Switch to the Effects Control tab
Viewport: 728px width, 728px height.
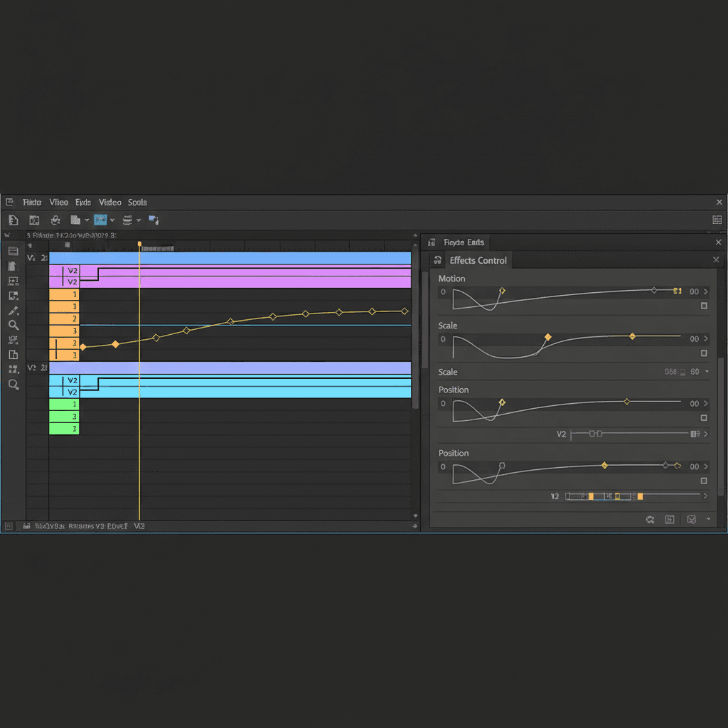[x=478, y=260]
